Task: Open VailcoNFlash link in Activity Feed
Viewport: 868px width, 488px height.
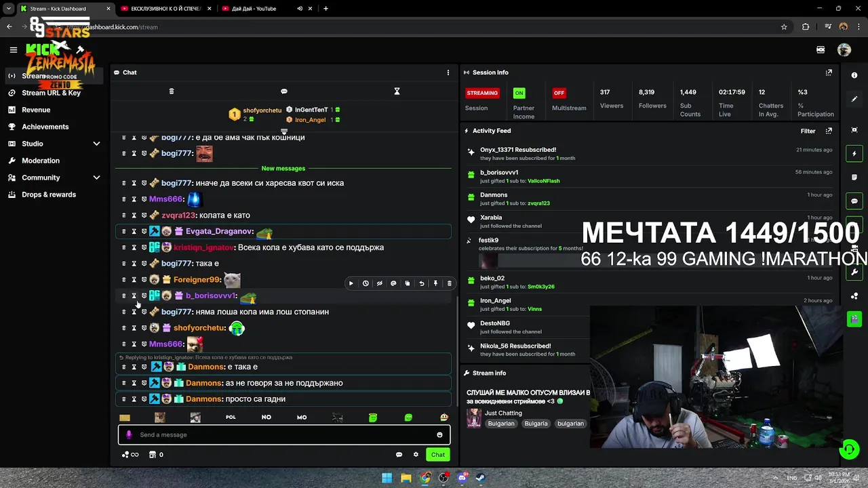Action: (x=544, y=181)
